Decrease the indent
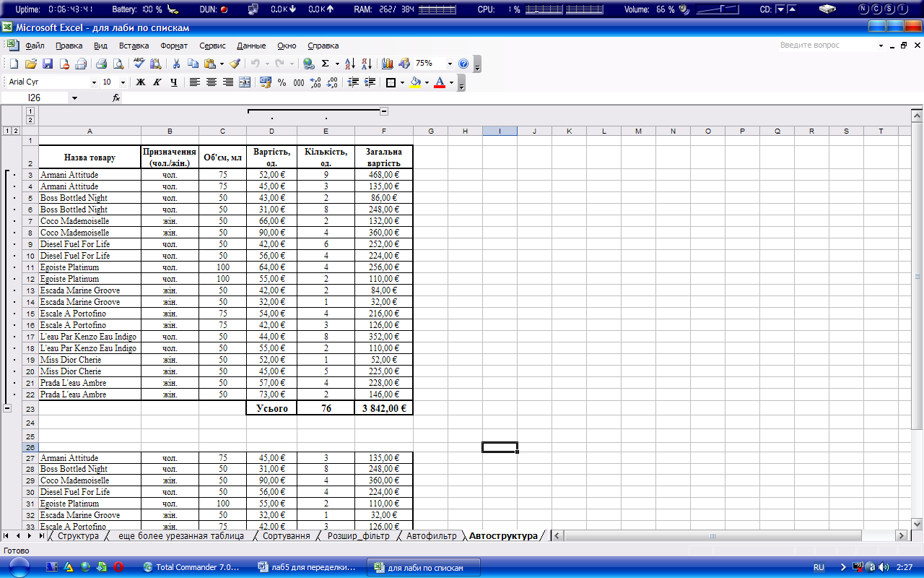This screenshot has height=578, width=924. (353, 82)
